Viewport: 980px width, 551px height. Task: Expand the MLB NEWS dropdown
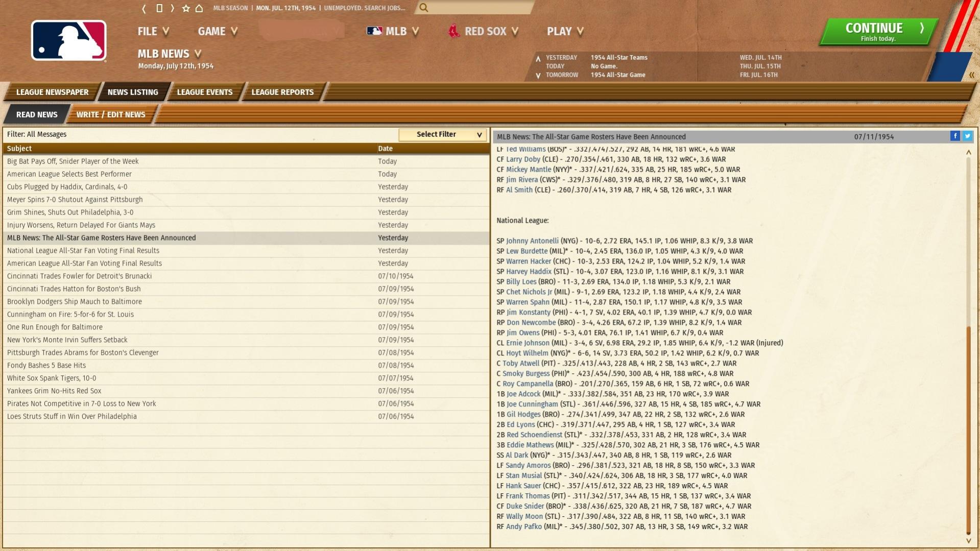[x=170, y=54]
